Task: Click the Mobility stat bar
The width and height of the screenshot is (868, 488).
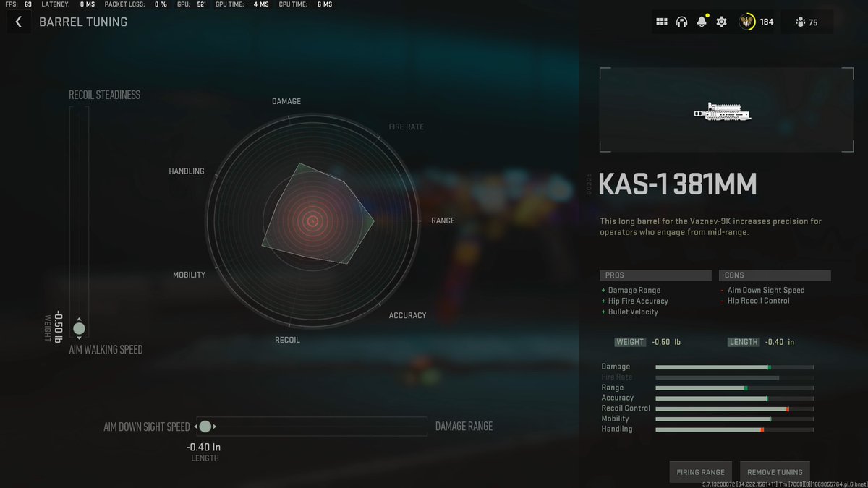Action: click(x=735, y=419)
